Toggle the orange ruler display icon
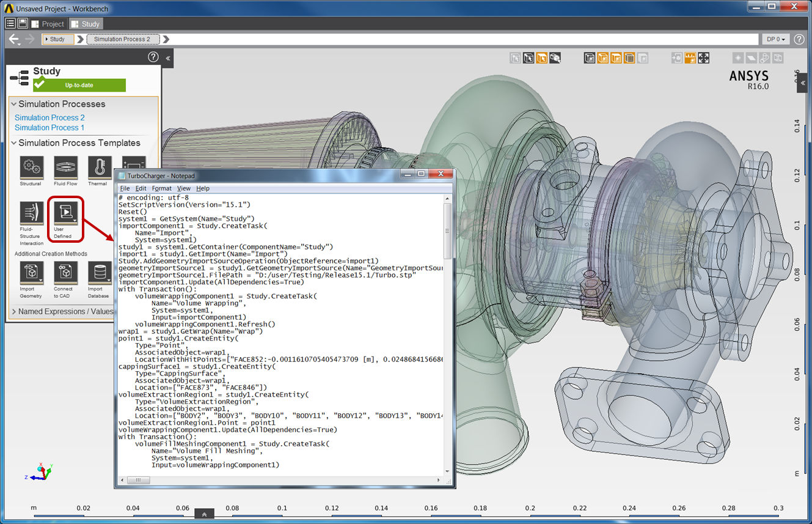The width and height of the screenshot is (812, 524). (690, 58)
